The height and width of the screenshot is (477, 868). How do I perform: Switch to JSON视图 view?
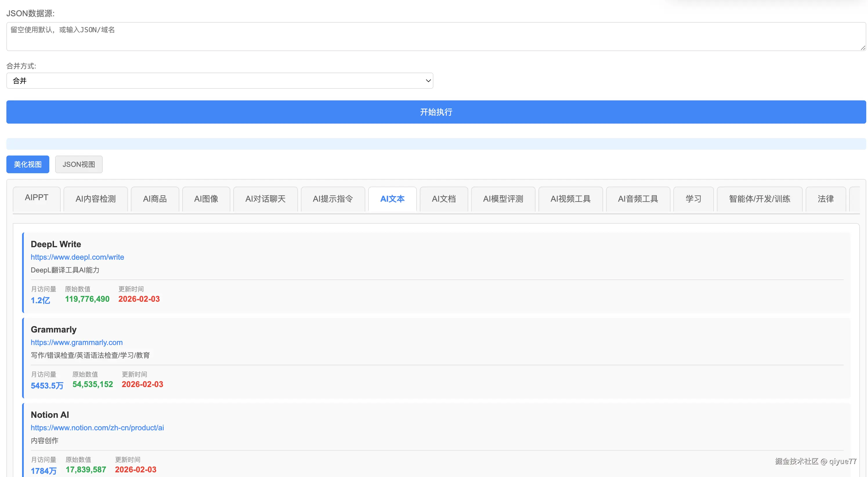(79, 164)
